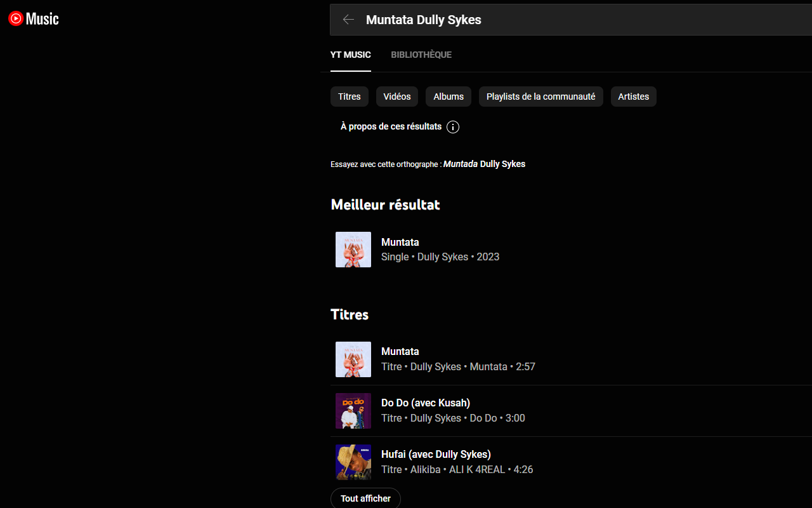Click the back arrow in search bar
The image size is (812, 508).
click(348, 20)
